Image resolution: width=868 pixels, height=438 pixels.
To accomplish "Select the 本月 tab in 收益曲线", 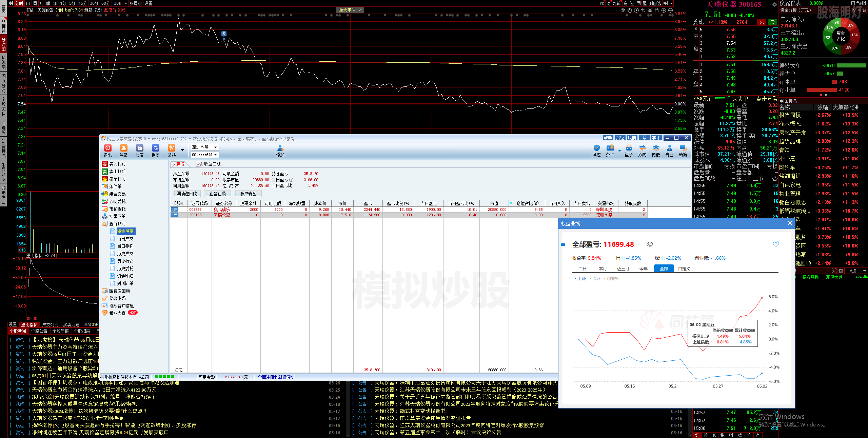I will [603, 268].
